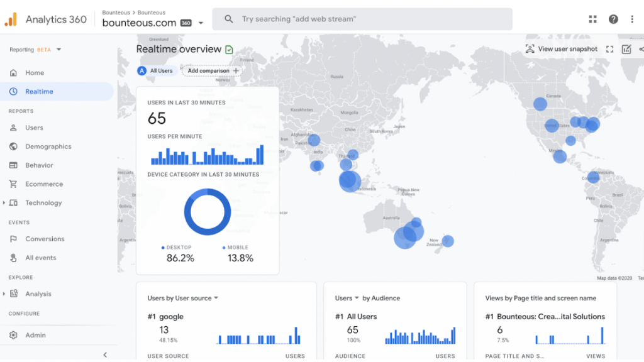The height and width of the screenshot is (362, 644).
Task: Open the three-dot more options menu
Action: (632, 19)
